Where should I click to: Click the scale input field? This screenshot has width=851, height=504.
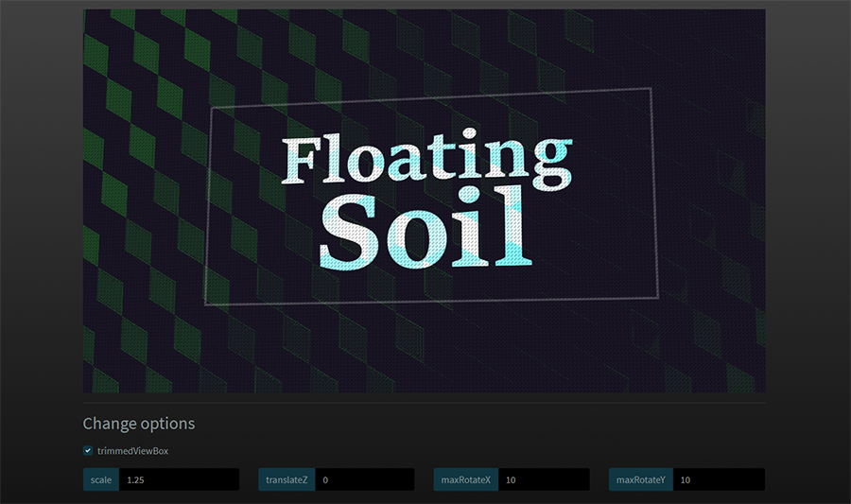[x=179, y=479]
